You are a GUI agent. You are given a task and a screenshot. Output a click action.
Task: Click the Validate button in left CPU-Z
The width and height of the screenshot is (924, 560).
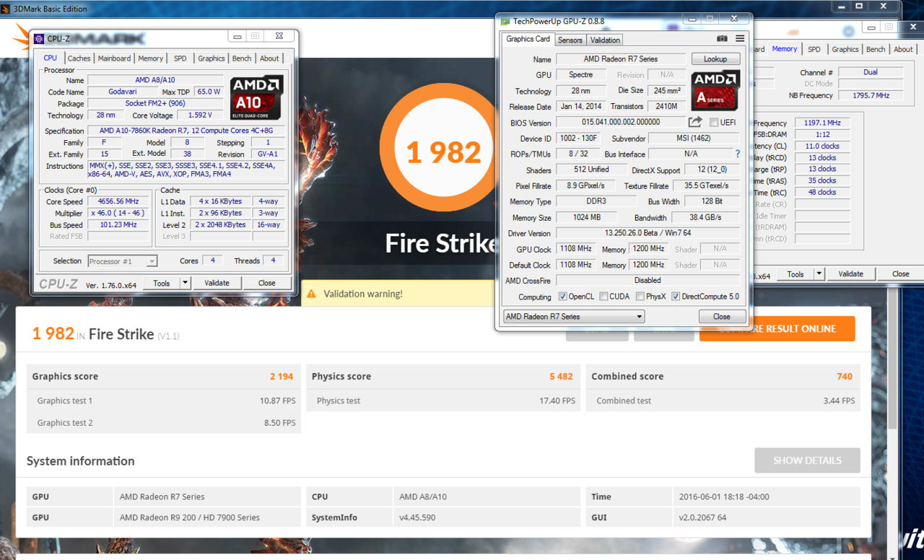click(x=217, y=283)
